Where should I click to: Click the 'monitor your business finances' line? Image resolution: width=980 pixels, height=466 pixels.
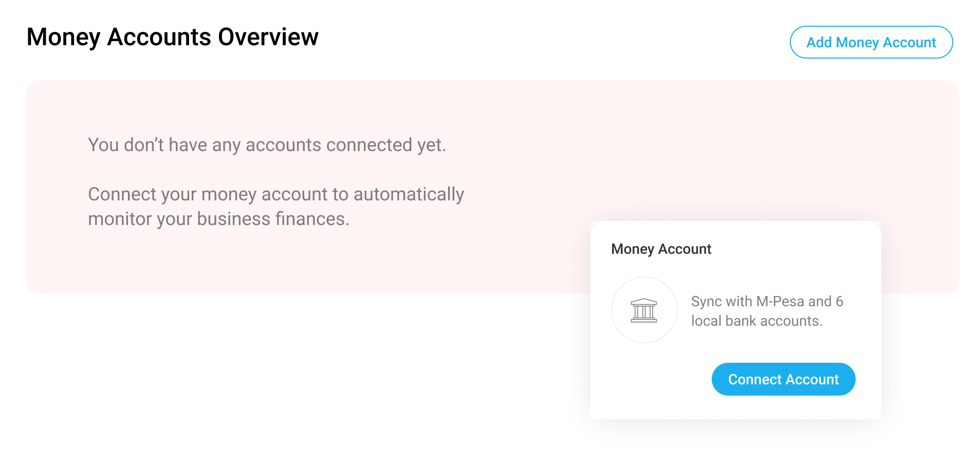[218, 219]
